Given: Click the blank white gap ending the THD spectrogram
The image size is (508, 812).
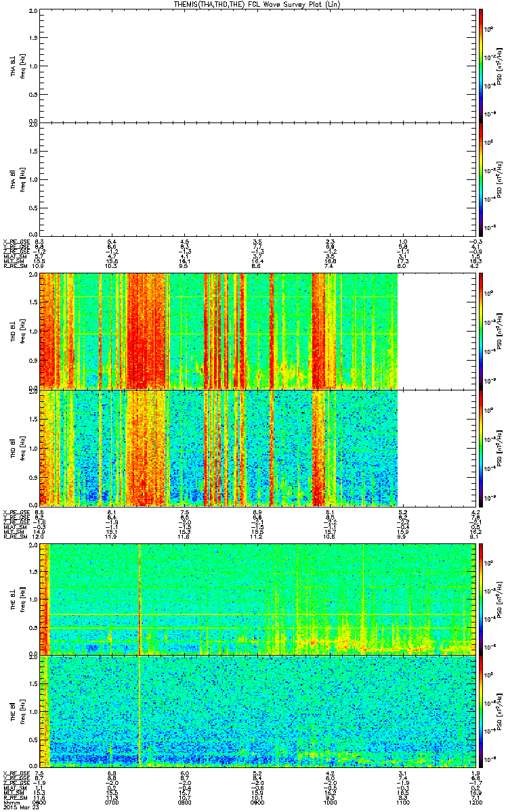Looking at the screenshot, I should (436, 390).
